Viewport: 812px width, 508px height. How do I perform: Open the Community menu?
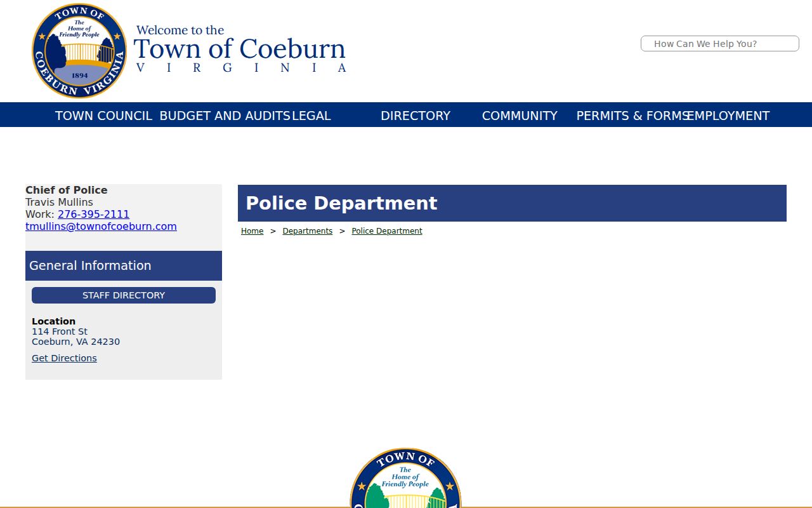(x=520, y=116)
